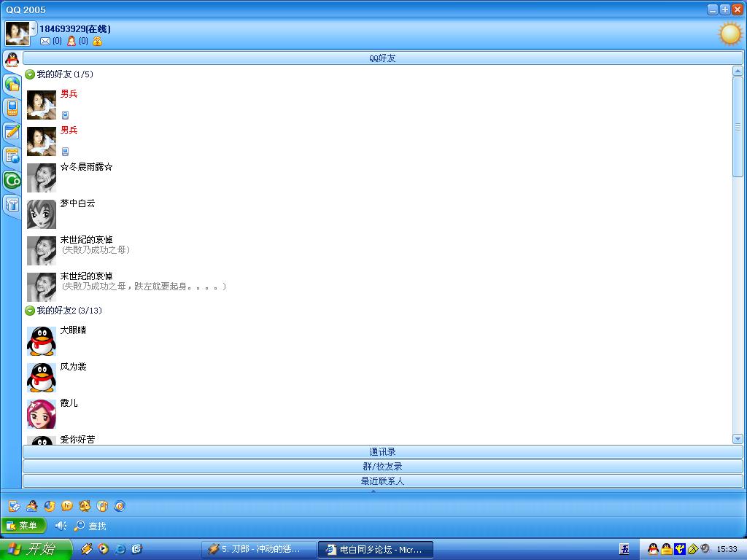Click the sun weather icon

coord(729,34)
